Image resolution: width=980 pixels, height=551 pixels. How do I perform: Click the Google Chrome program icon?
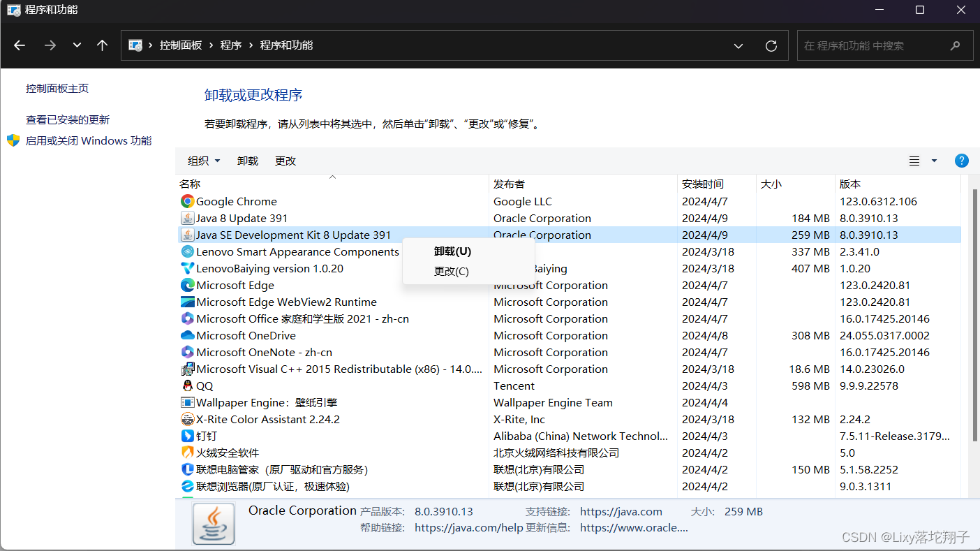pyautogui.click(x=187, y=201)
